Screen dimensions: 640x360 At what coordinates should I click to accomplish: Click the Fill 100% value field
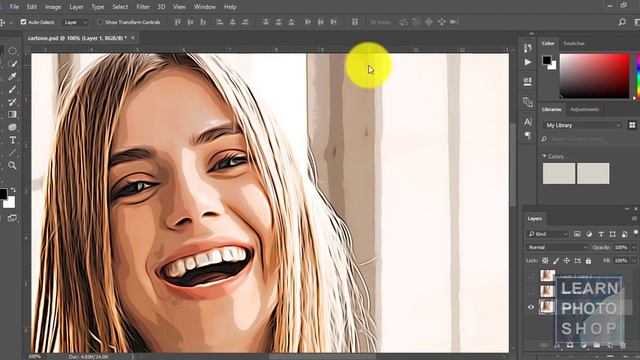pyautogui.click(x=621, y=260)
